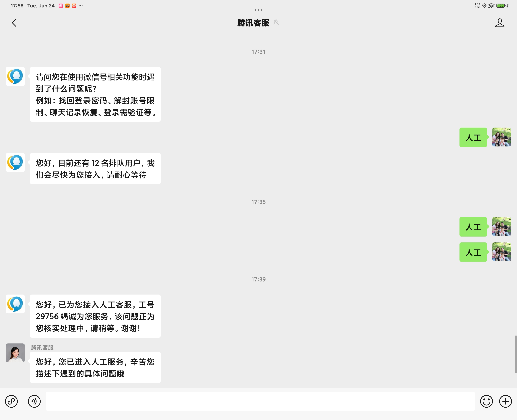This screenshot has height=420, width=517.
Task: Tap the agent's greeting message bubble
Action: 95,367
